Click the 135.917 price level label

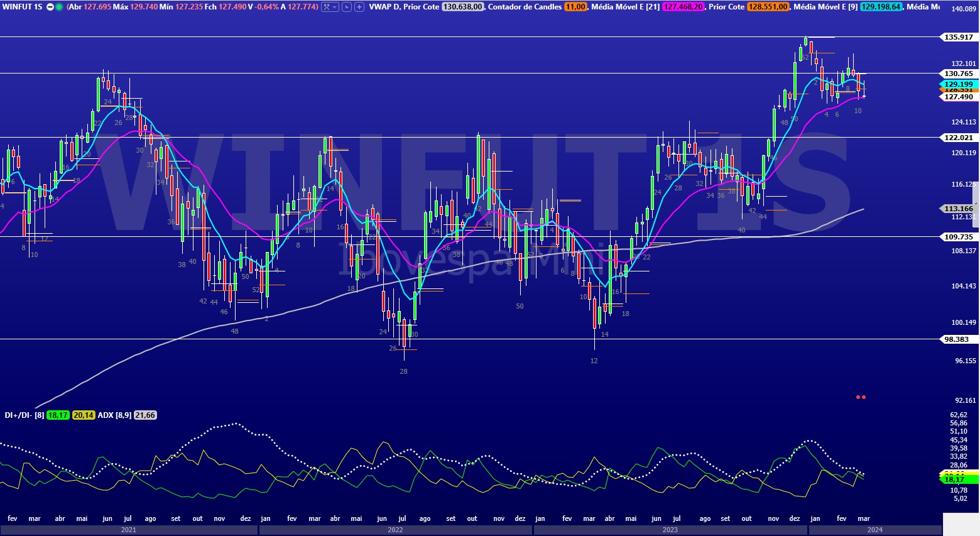pos(958,37)
